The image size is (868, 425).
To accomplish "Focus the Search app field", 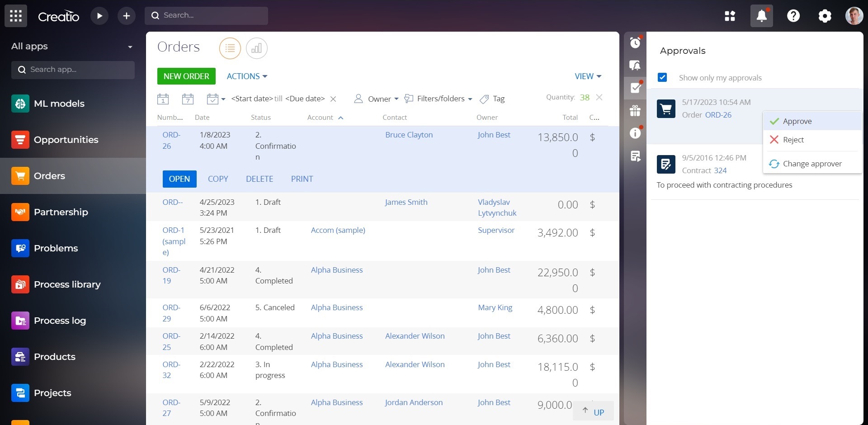I will 73,70.
